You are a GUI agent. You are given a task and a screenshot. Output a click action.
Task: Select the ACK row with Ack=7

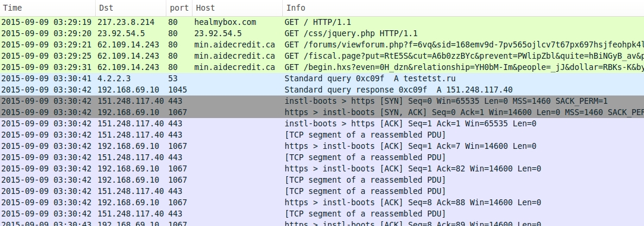[322, 147]
